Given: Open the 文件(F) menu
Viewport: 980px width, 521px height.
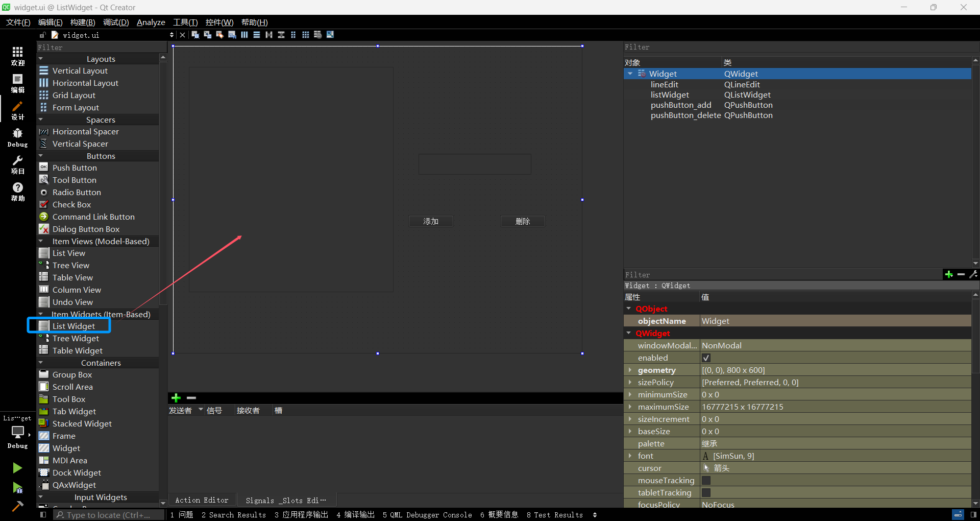Looking at the screenshot, I should tap(18, 22).
